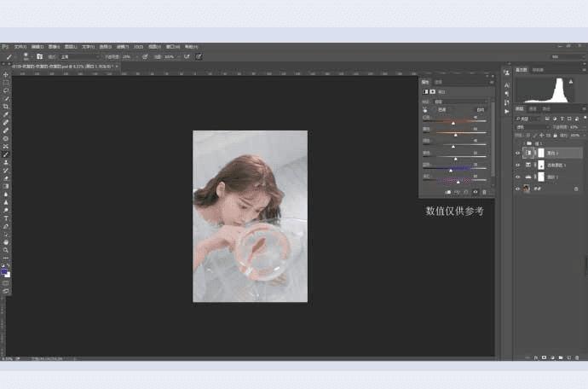Click the clip-to-layer icon in Properties panel
This screenshot has height=389, width=588.
click(x=448, y=192)
